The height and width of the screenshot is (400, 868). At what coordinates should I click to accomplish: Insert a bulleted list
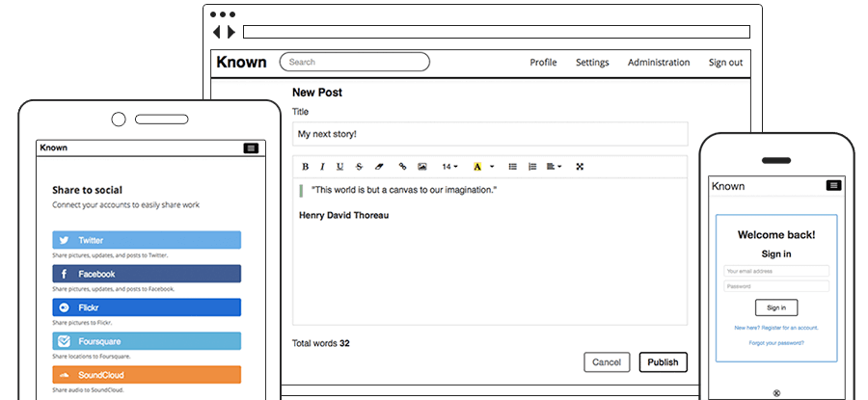pyautogui.click(x=513, y=167)
